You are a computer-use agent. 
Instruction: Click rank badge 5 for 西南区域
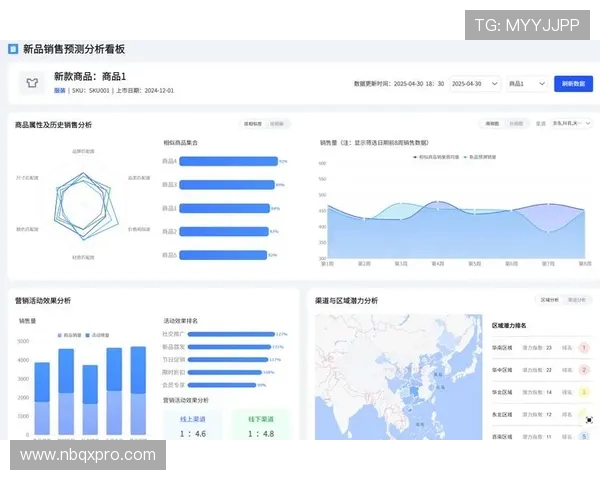[x=584, y=436]
